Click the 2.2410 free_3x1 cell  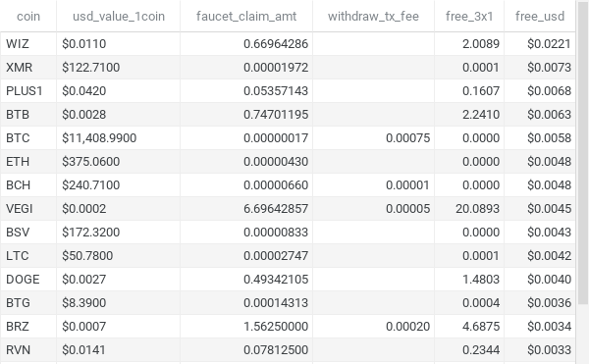point(469,115)
